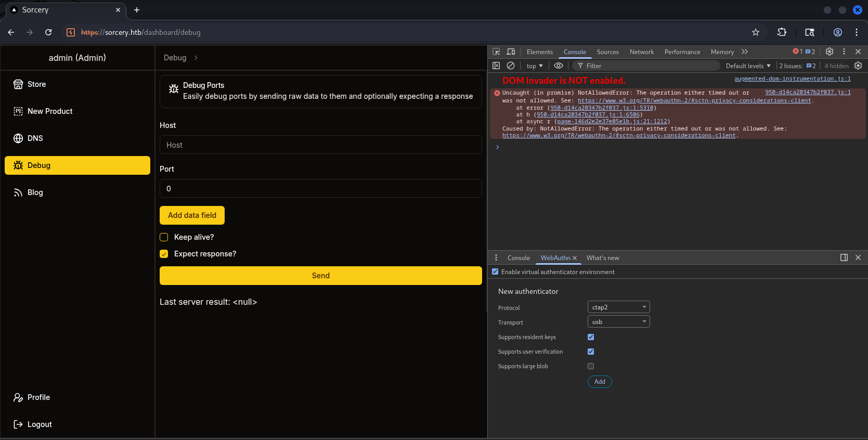The image size is (868, 440).
Task: Clear the console with the clear icon
Action: tap(511, 66)
